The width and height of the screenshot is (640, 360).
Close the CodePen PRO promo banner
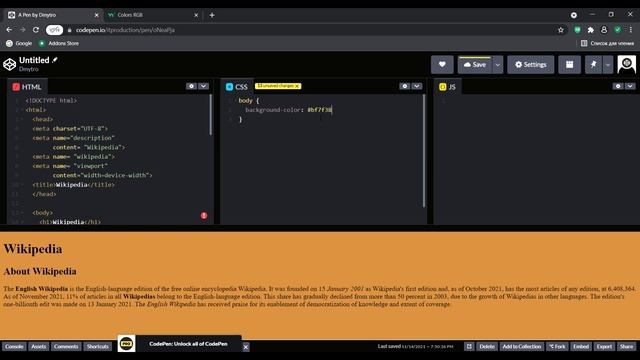click(246, 347)
